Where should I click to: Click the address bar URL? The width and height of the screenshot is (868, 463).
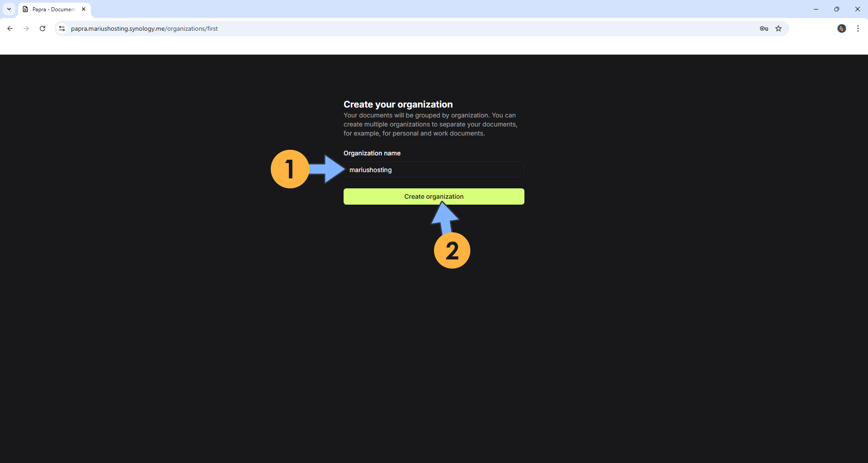(x=144, y=28)
